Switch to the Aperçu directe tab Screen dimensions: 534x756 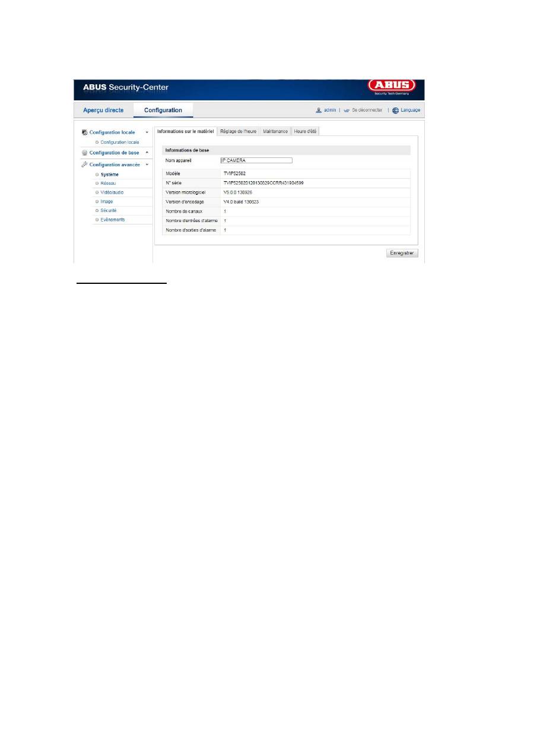click(103, 110)
